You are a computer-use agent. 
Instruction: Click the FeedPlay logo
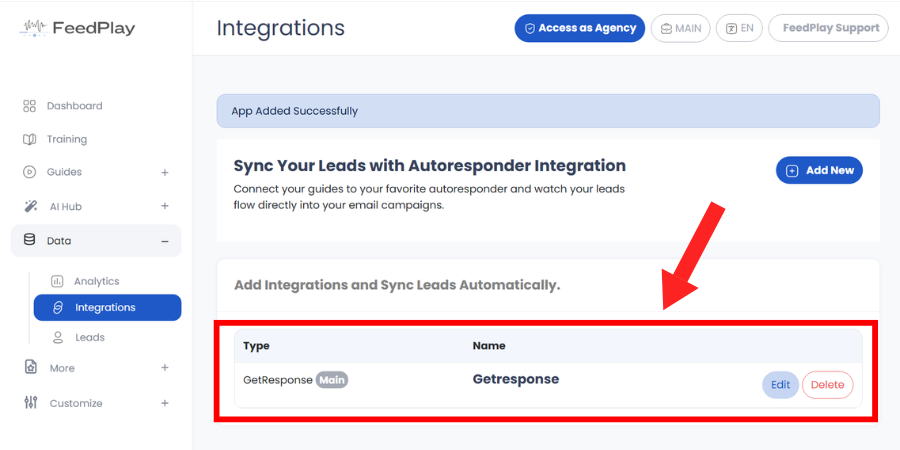pos(77,28)
